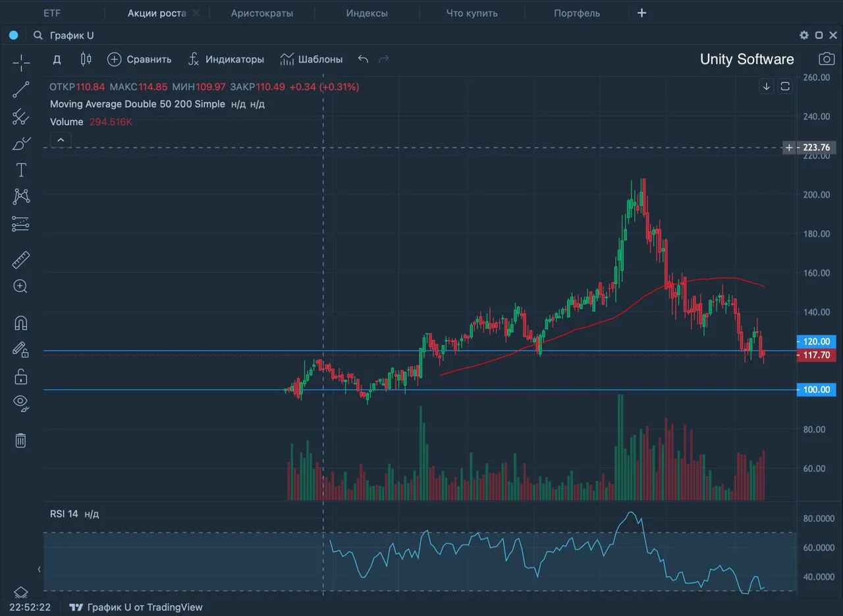Click the loop-arrows button above price scale
This screenshot has height=616, width=843.
point(785,86)
